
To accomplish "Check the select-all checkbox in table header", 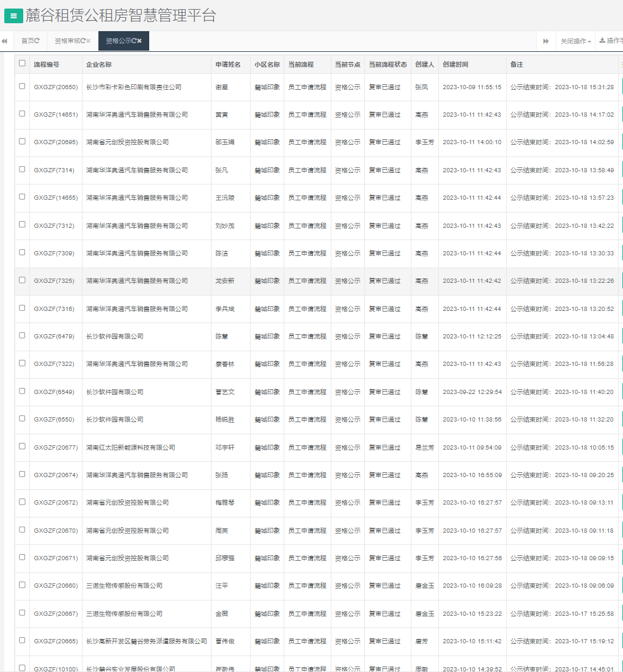I will (23, 64).
